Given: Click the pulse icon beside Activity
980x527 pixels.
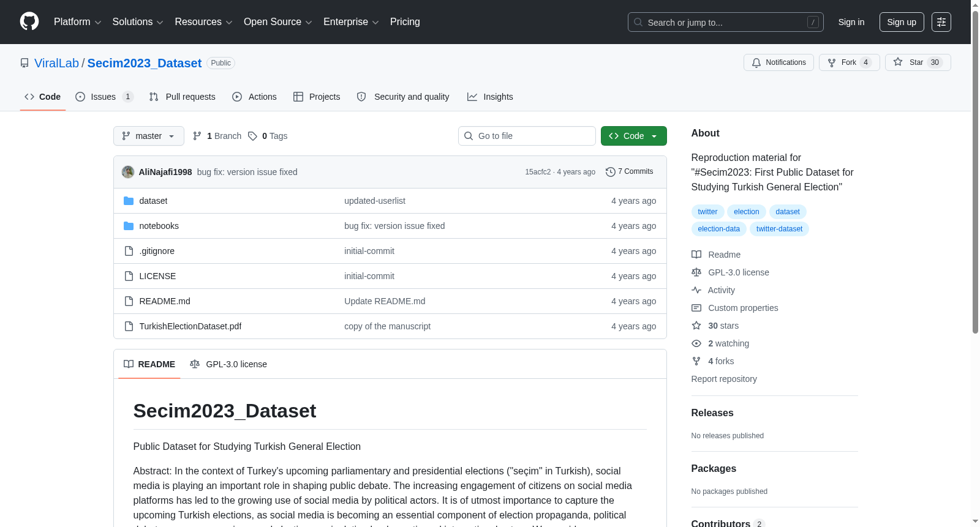Looking at the screenshot, I should point(696,290).
